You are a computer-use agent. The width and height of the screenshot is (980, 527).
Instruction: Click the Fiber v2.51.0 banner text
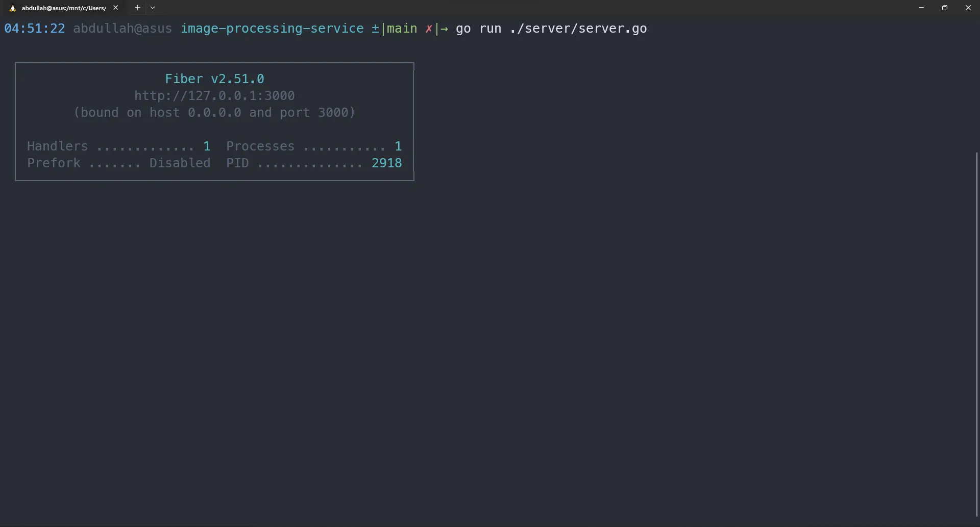click(214, 79)
